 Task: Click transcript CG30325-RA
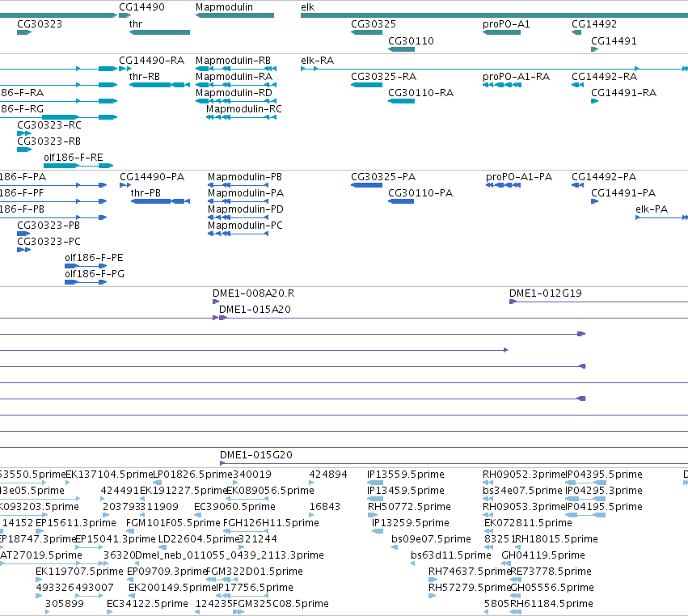383,77
